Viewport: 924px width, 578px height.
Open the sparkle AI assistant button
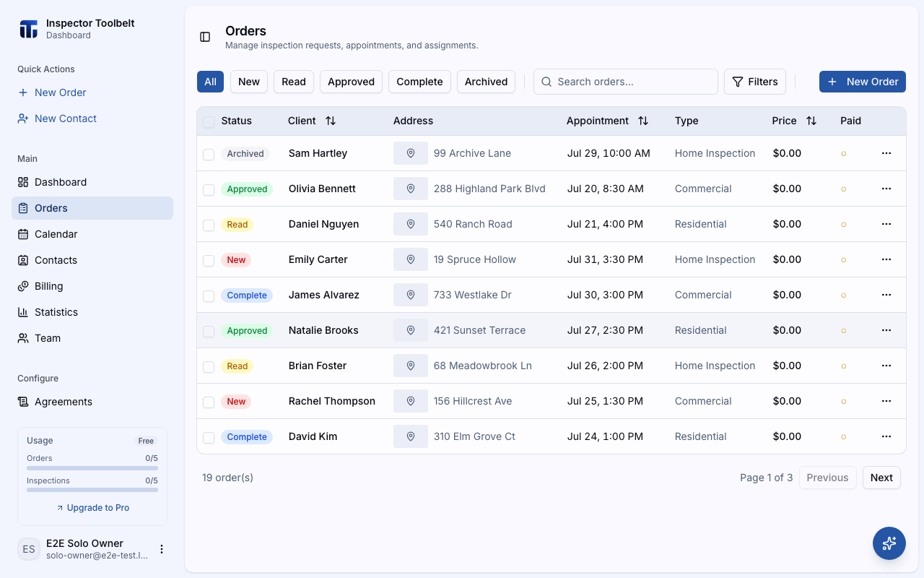coord(889,543)
